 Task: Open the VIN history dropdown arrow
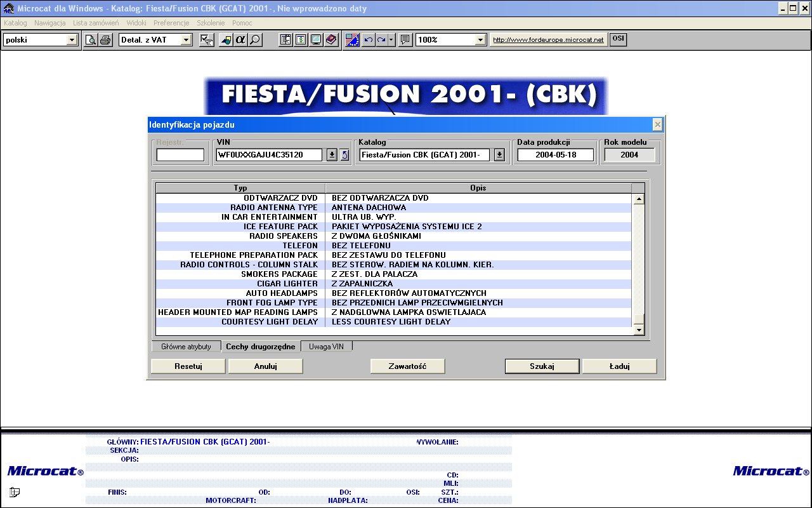click(x=332, y=155)
